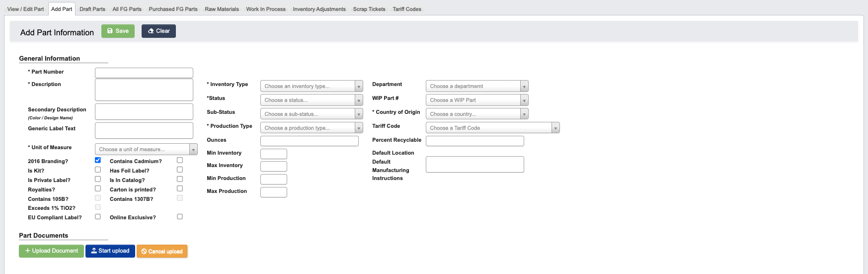Focus the Min Inventory field
868x274 pixels.
pos(274,154)
